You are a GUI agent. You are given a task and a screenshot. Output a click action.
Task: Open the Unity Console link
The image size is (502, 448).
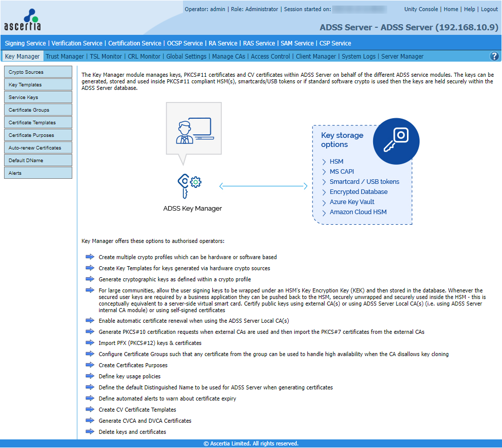(421, 9)
